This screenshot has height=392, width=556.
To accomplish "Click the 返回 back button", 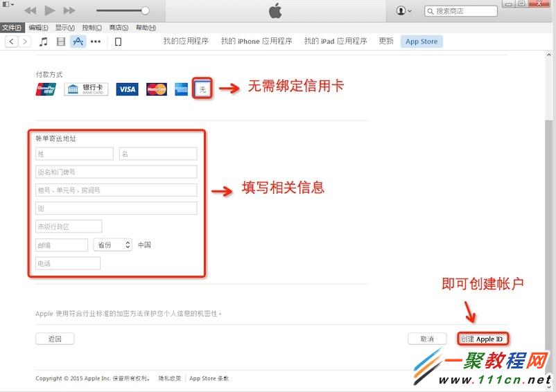I will coord(55,339).
